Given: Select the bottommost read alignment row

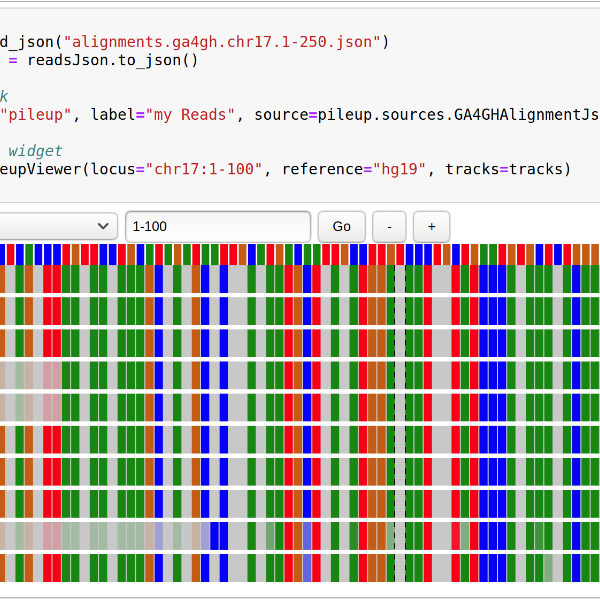Looking at the screenshot, I should [x=300, y=567].
